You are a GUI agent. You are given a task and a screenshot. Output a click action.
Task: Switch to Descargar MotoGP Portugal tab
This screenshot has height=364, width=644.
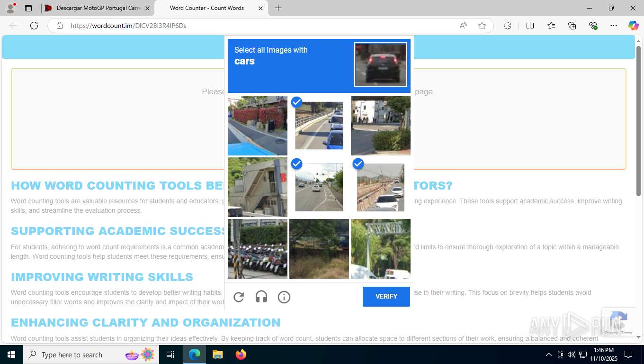[x=98, y=8]
